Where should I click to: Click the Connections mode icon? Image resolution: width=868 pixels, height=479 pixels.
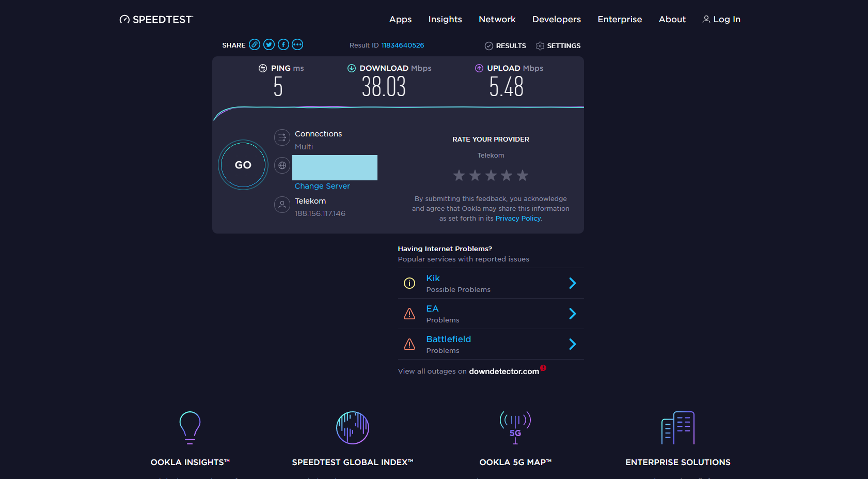282,137
